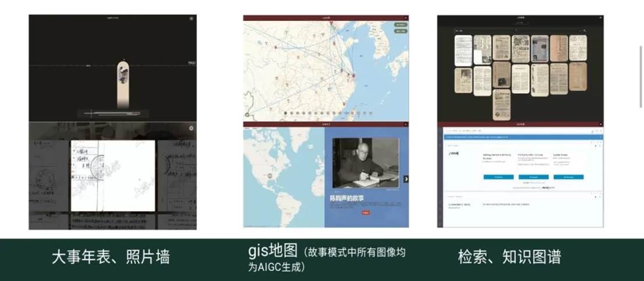Click the top green button on the GIS map
This screenshot has width=644, height=281.
click(399, 25)
